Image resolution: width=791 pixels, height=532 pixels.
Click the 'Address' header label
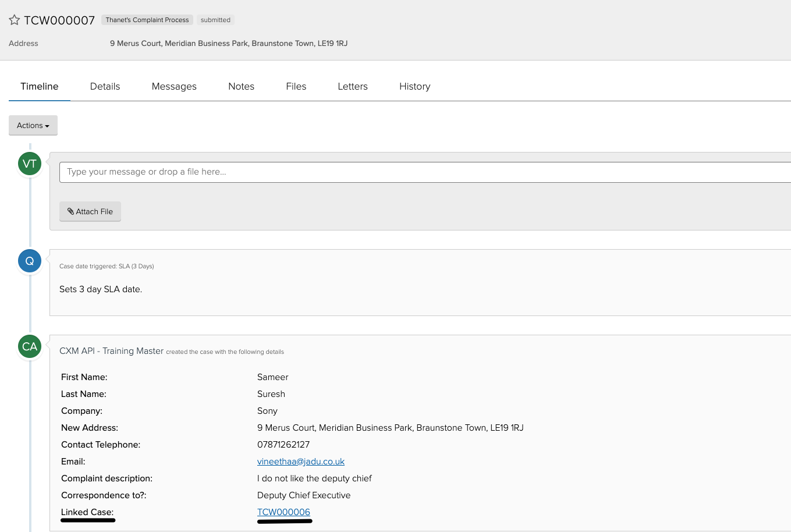[x=23, y=43]
